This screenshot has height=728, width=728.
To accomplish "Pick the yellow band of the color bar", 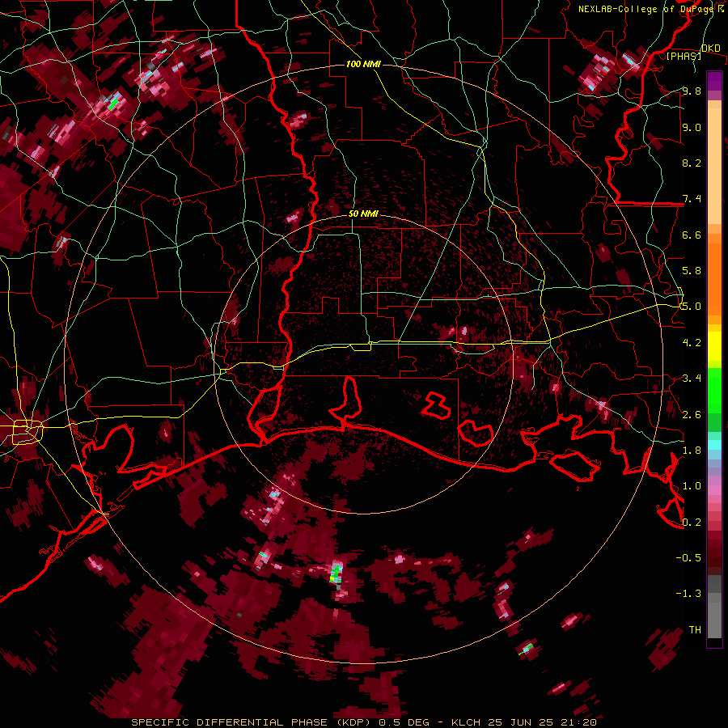I will coord(714,346).
